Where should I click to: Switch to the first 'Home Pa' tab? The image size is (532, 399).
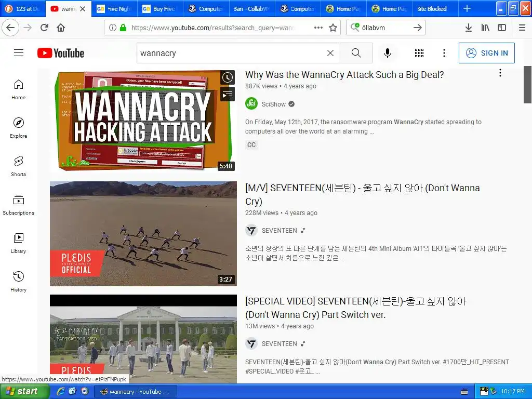(343, 9)
